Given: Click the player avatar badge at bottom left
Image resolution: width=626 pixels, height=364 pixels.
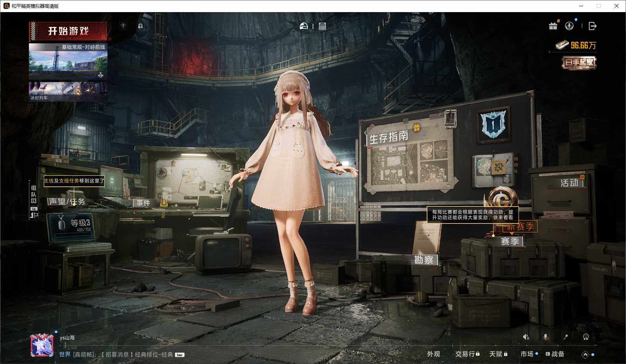Looking at the screenshot, I should point(42,345).
